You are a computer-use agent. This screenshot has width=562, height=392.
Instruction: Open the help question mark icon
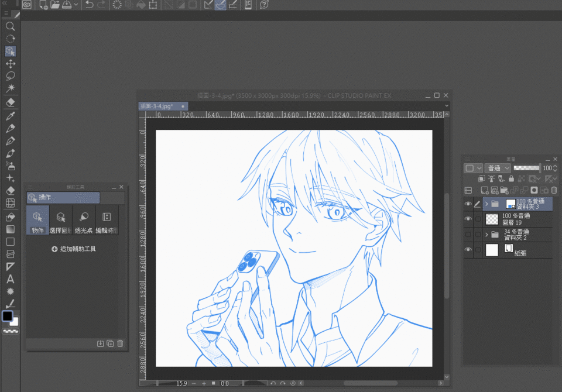point(264,5)
